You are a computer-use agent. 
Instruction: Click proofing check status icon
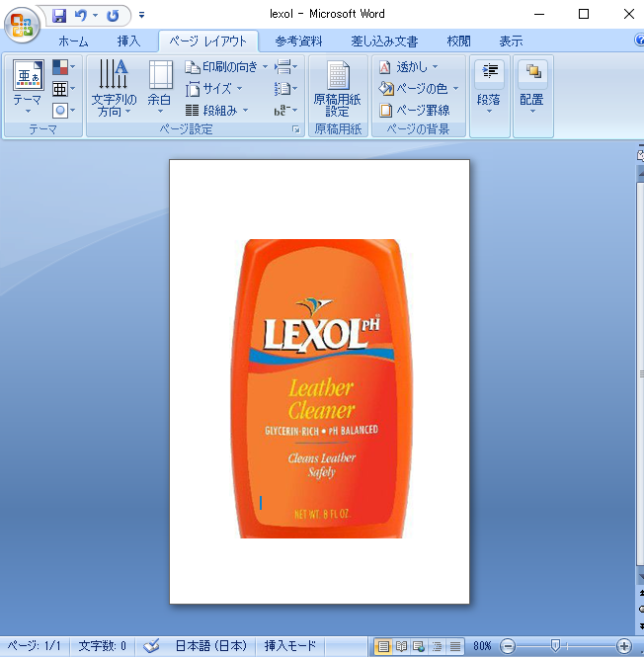click(151, 645)
